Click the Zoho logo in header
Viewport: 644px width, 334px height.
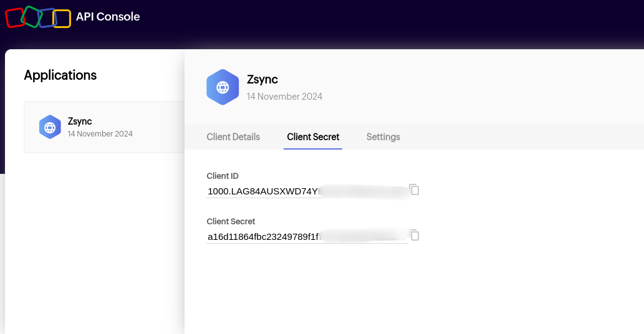[x=37, y=17]
